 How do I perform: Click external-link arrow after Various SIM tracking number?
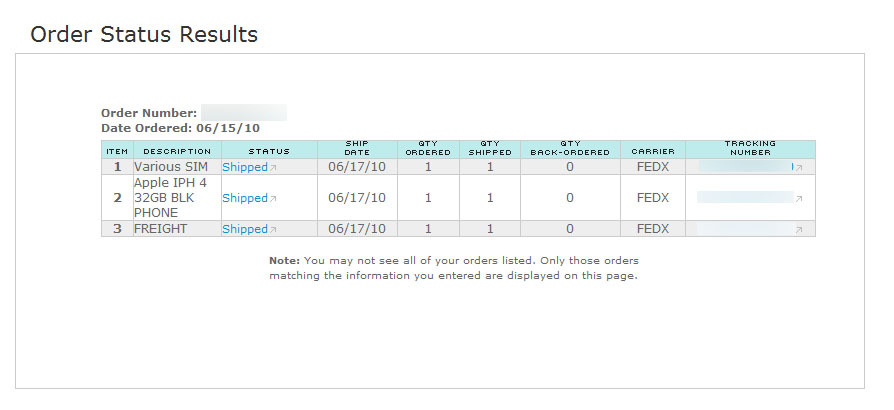798,168
